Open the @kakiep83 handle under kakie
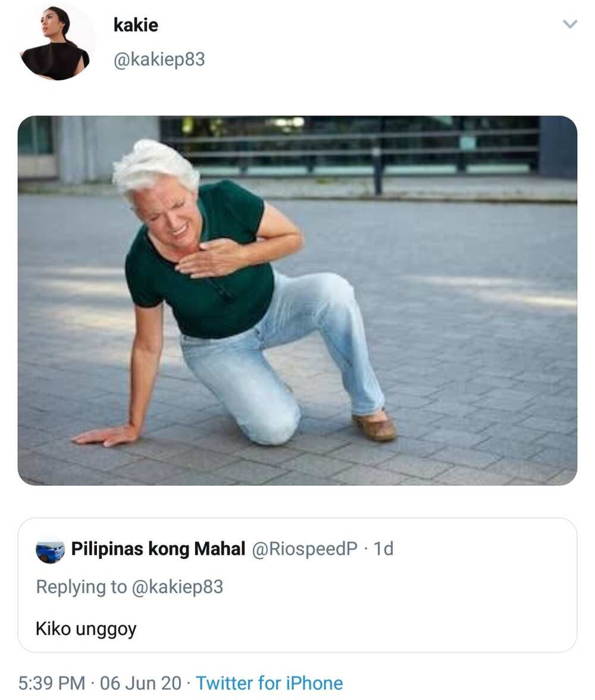The image size is (595, 700). click(x=159, y=60)
